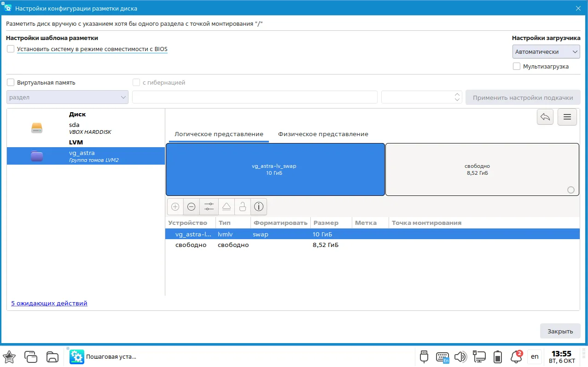Open the volume speaker tray icon

point(460,356)
